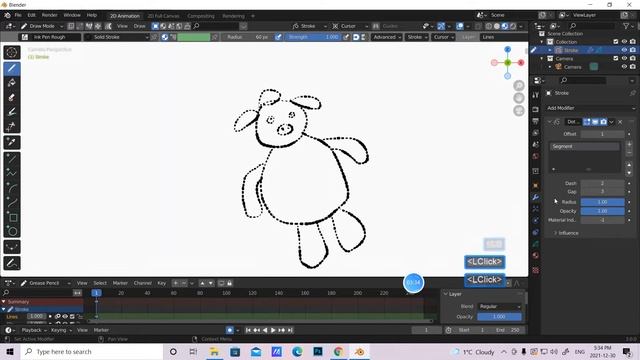The width and height of the screenshot is (640, 360).
Task: Open the Channel menu in dope sheet
Action: coord(142,283)
